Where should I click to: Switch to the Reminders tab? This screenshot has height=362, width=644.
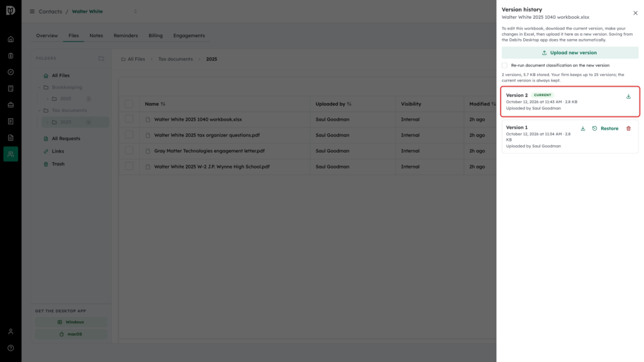pyautogui.click(x=126, y=36)
